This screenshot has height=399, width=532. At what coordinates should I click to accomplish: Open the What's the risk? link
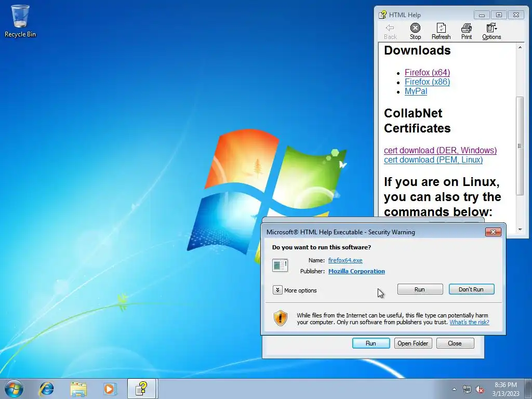(469, 322)
